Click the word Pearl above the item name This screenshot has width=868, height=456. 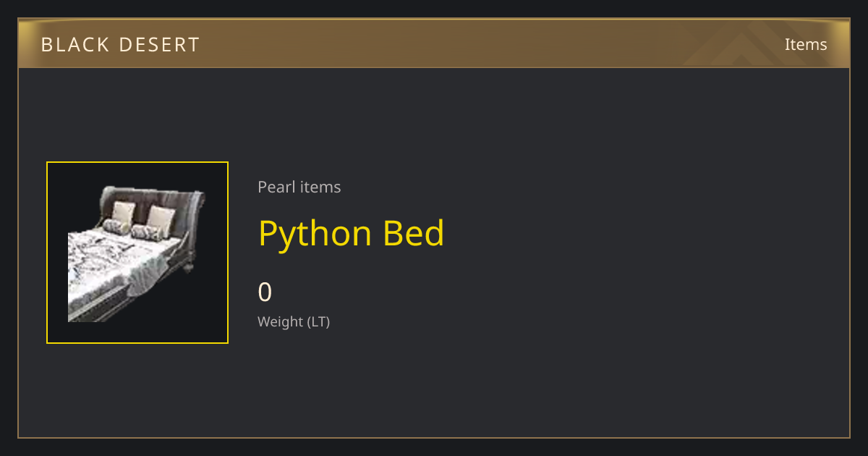click(x=273, y=187)
